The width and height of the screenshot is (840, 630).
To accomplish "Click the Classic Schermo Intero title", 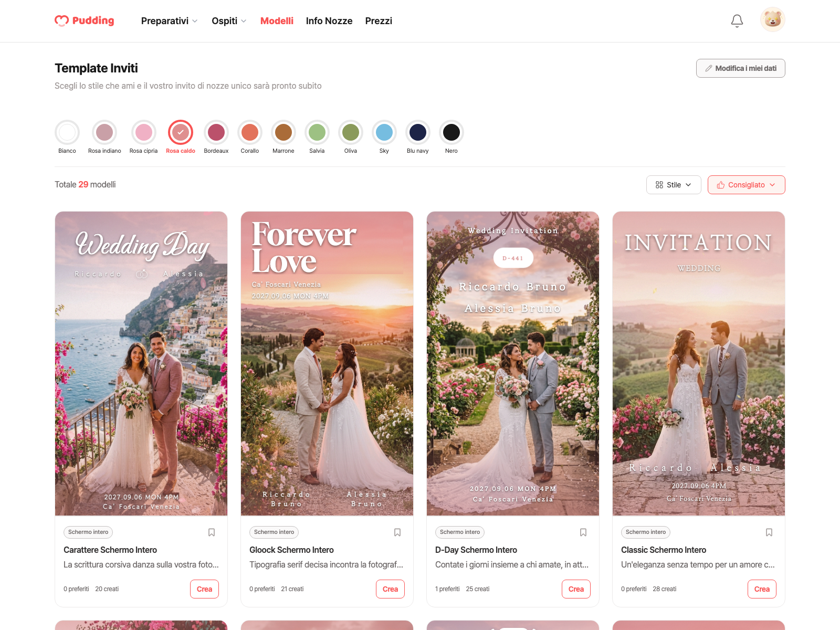I will click(664, 550).
